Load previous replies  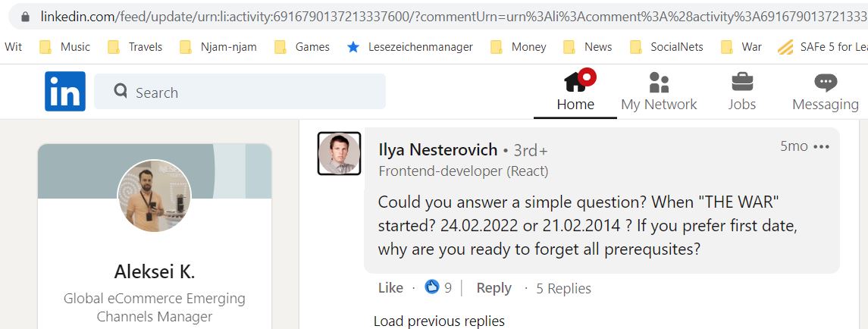(x=439, y=321)
